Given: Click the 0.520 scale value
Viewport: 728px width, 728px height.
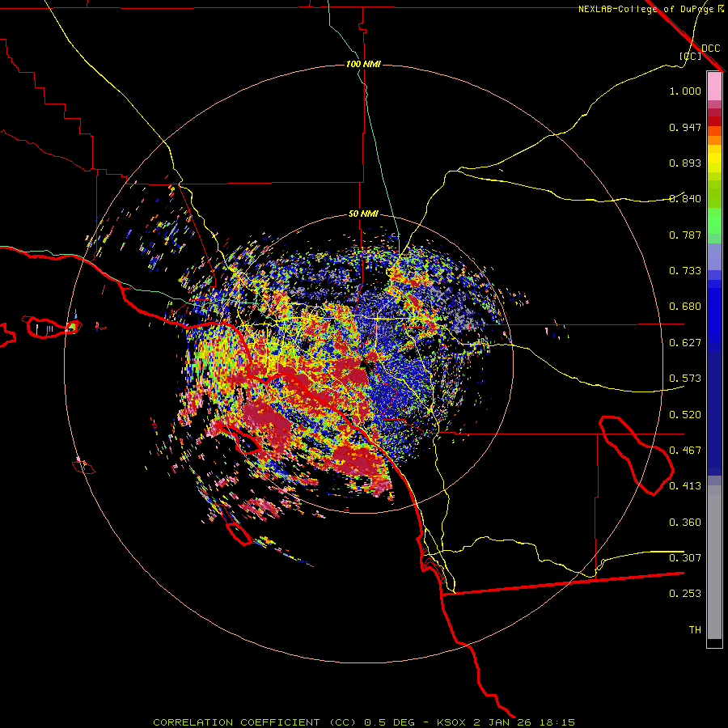Looking at the screenshot, I should [x=685, y=415].
